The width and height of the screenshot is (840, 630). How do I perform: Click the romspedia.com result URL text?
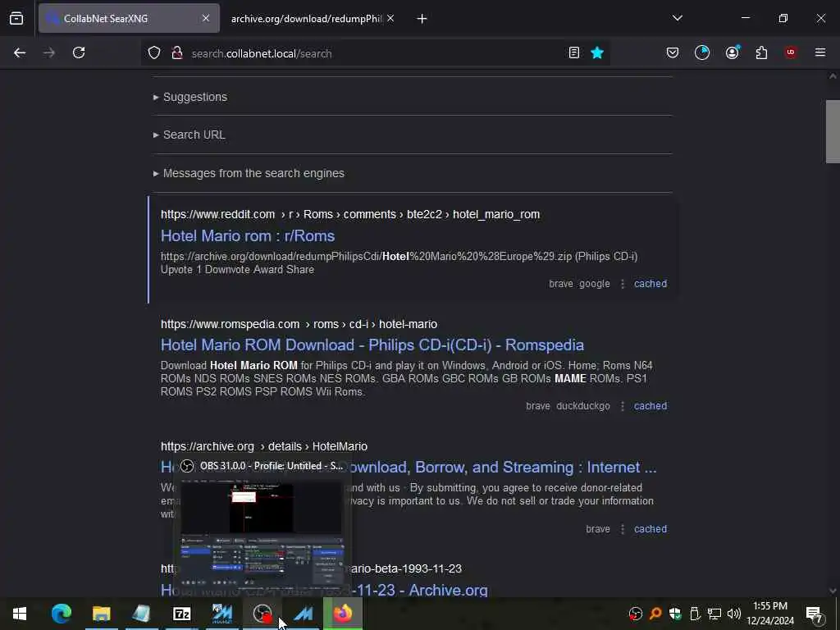click(x=299, y=324)
